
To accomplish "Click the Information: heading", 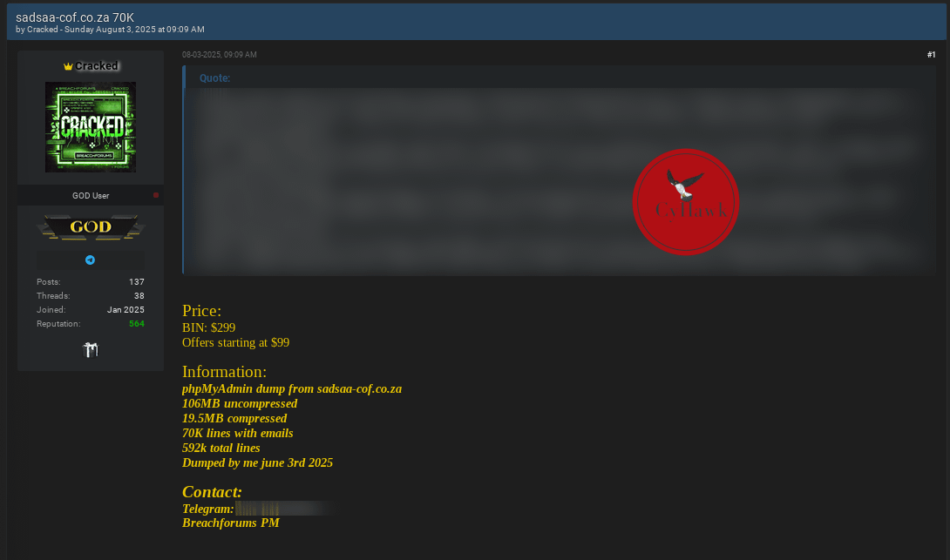I will (x=224, y=372).
